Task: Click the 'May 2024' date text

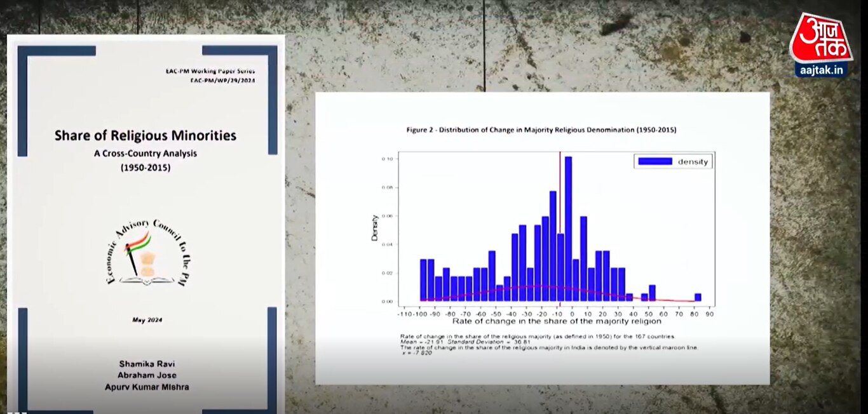Action: pos(147,320)
